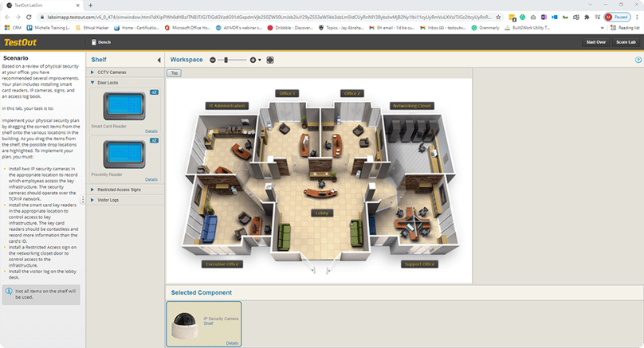Open the Home - Certificatio... bookmark
The width and height of the screenshot is (644, 348).
pyautogui.click(x=136, y=28)
